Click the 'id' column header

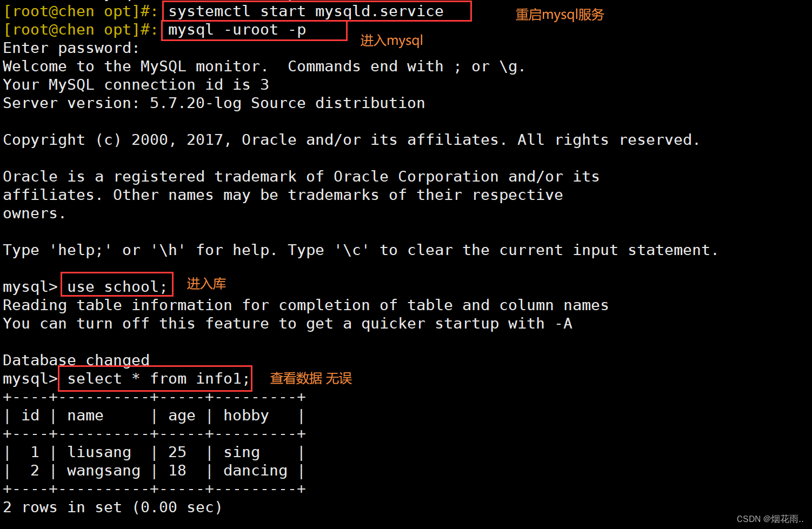click(30, 416)
